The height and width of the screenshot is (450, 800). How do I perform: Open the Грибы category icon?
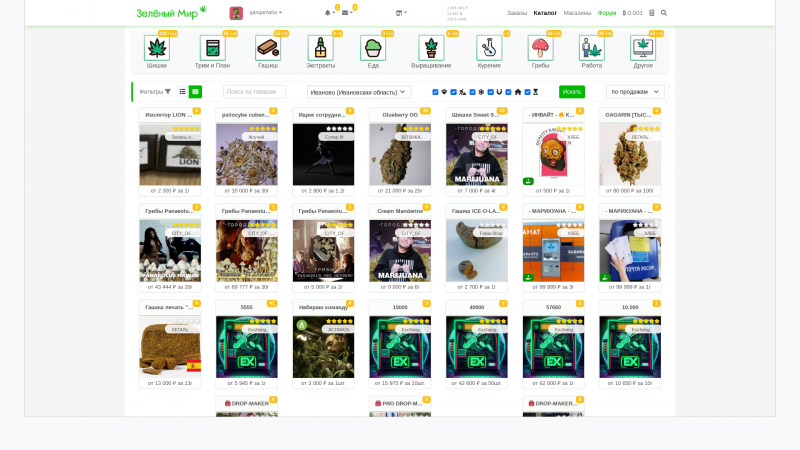coord(540,48)
